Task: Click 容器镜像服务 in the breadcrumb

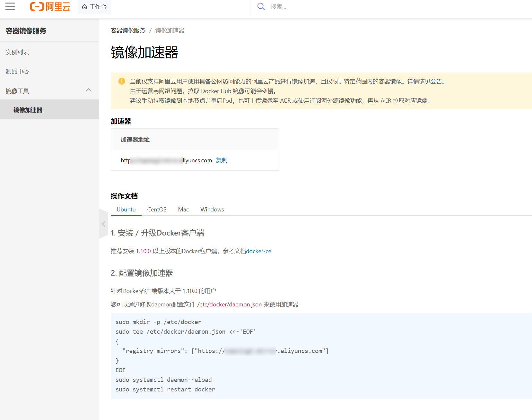Action: [x=128, y=30]
